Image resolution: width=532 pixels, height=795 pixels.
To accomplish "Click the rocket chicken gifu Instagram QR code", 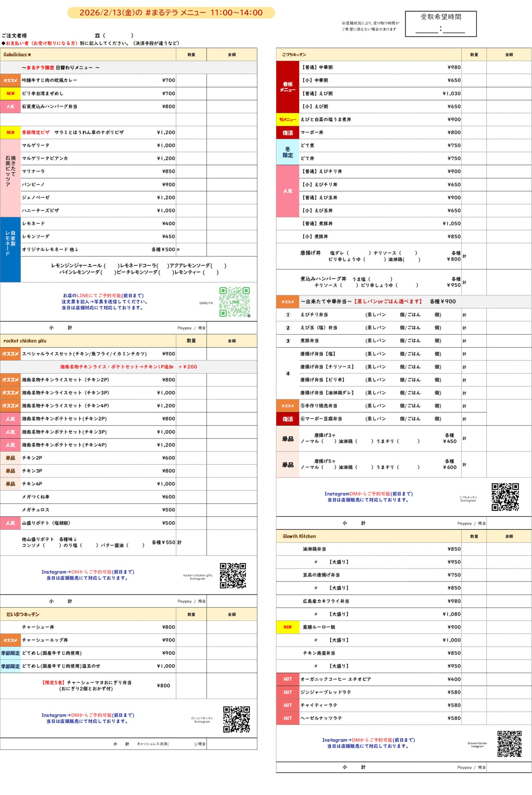I will coord(233,575).
